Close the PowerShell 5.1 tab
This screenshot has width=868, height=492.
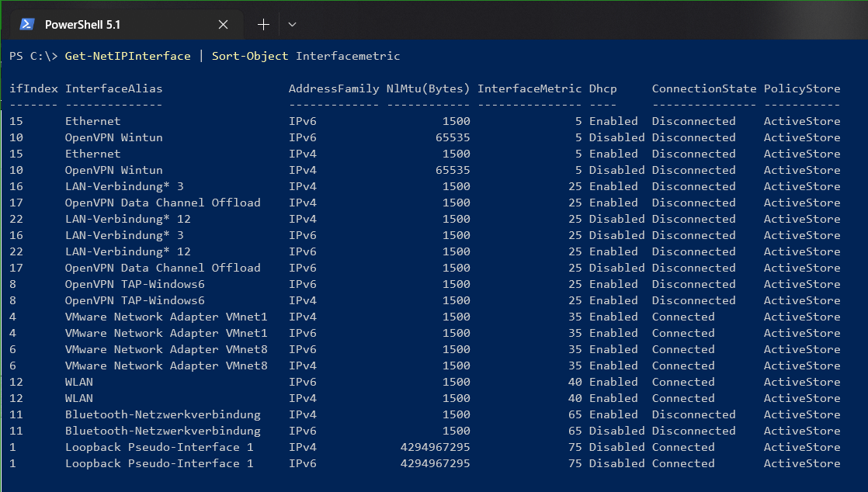223,24
